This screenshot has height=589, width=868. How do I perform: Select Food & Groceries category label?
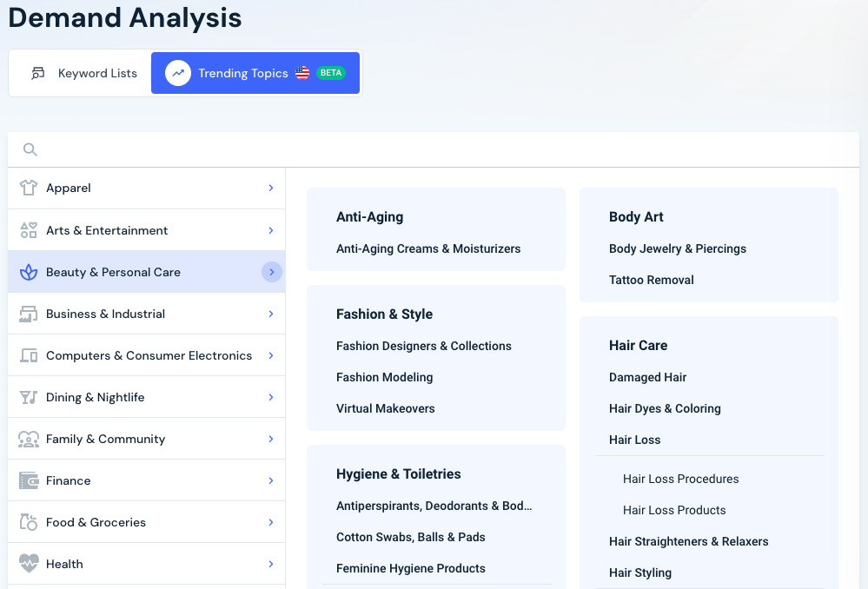[96, 523]
